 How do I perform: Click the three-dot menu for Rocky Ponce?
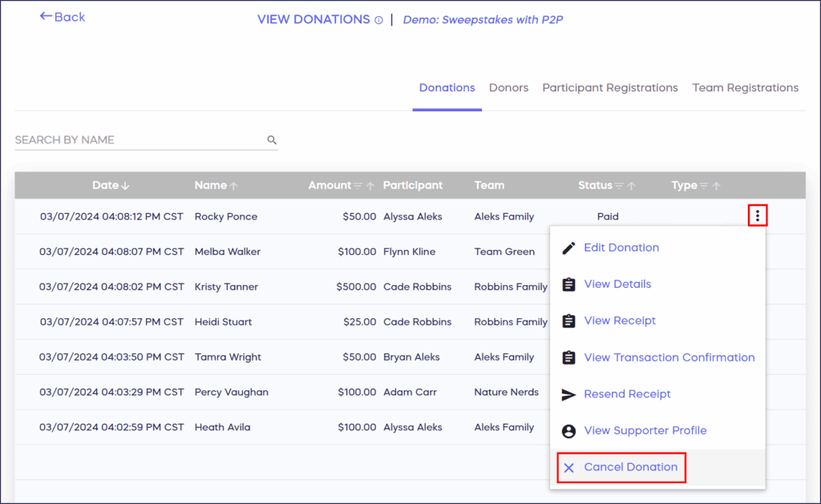758,216
